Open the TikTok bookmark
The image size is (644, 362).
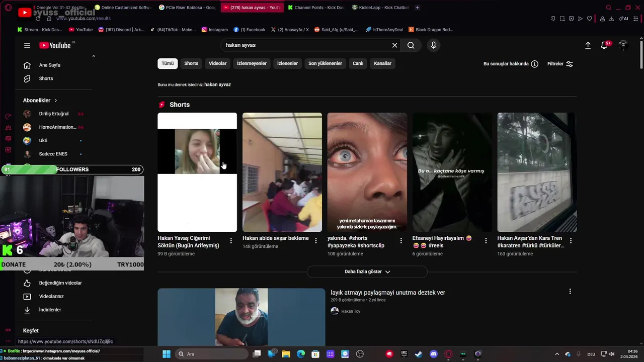[173, 30]
